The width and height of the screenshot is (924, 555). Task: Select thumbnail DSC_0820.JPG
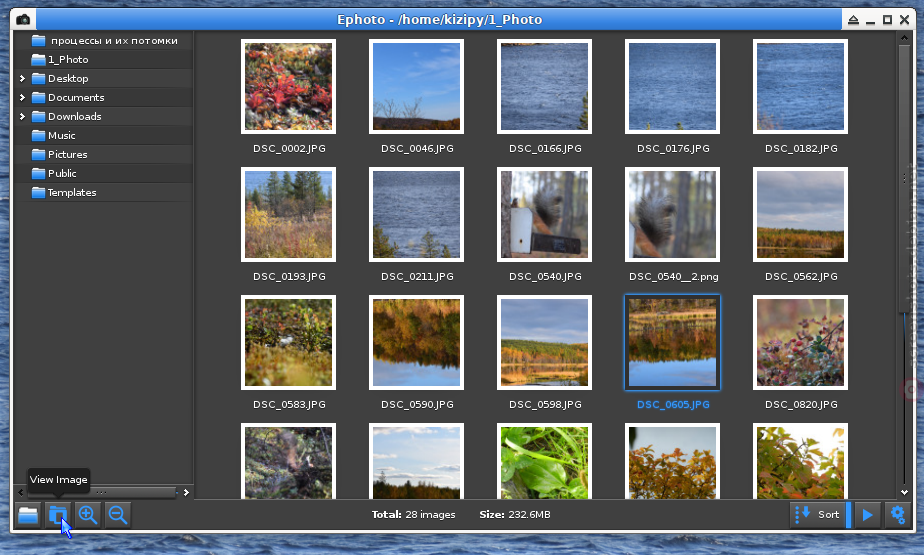click(800, 342)
